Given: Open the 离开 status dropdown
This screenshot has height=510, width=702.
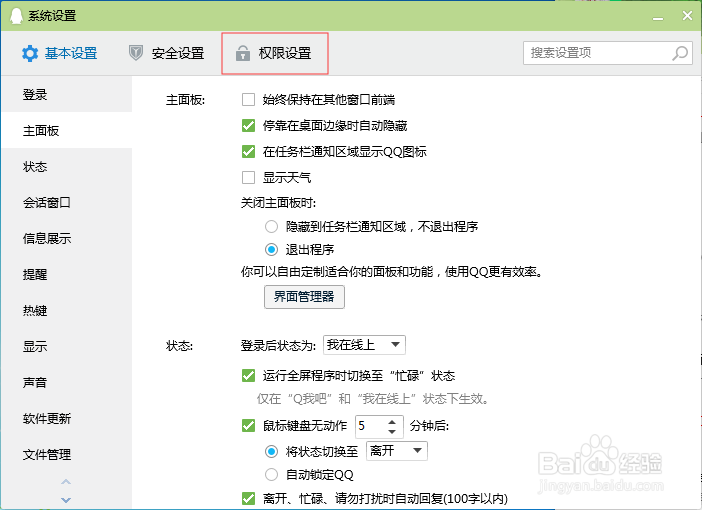Looking at the screenshot, I should [x=397, y=450].
